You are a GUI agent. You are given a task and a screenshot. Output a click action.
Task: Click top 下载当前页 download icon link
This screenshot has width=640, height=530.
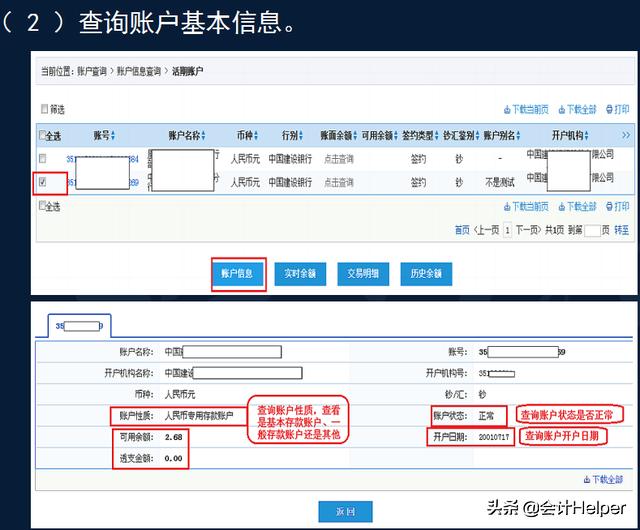tap(526, 109)
